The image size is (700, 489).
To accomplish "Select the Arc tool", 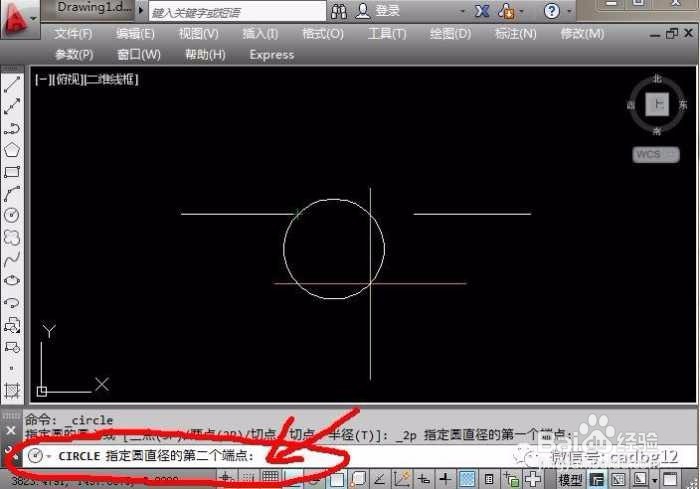I will tap(12, 194).
